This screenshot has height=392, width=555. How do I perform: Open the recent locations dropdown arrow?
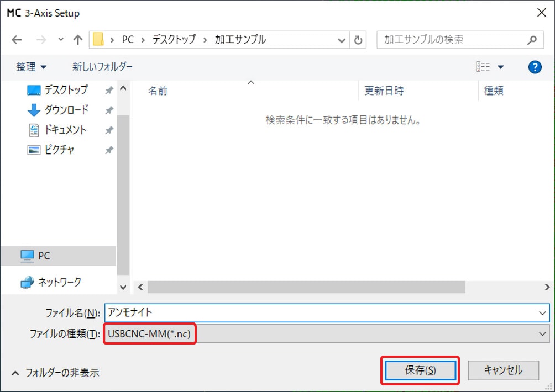tap(61, 40)
